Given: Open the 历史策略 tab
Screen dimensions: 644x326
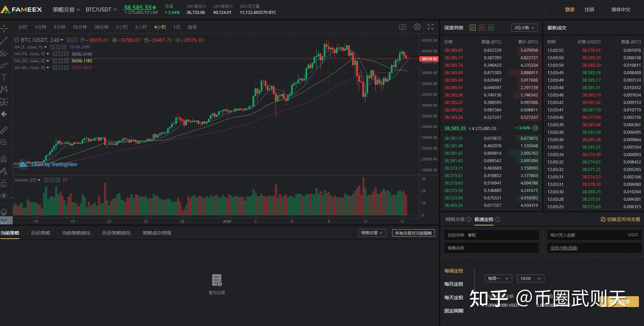Looking at the screenshot, I should pos(41,233).
